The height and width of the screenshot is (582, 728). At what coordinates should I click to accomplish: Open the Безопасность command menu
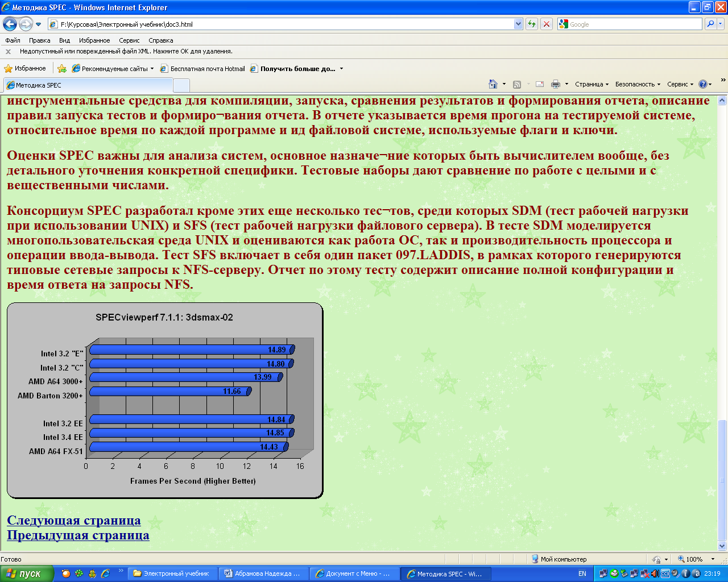coord(638,84)
